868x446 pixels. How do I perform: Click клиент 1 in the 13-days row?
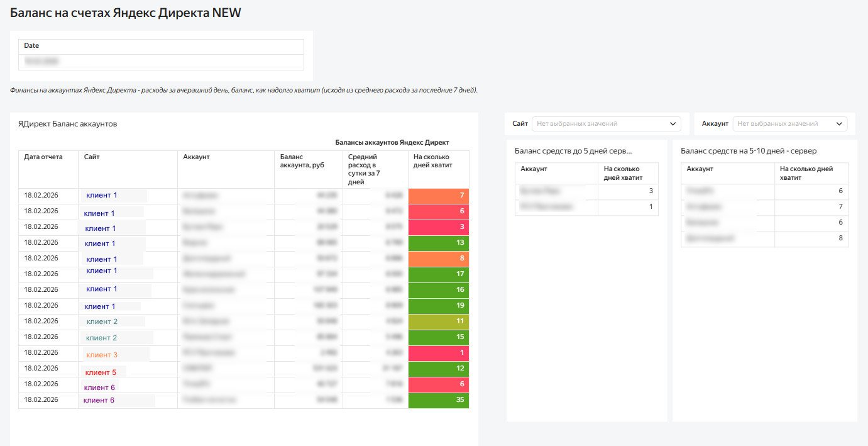[x=101, y=243]
